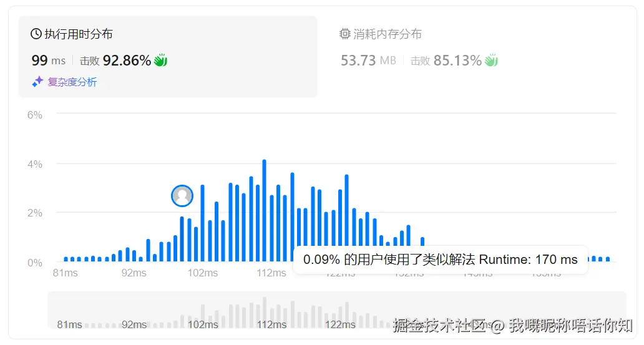Click the 2% y-axis label
This screenshot has width=644, height=345.
34,213
